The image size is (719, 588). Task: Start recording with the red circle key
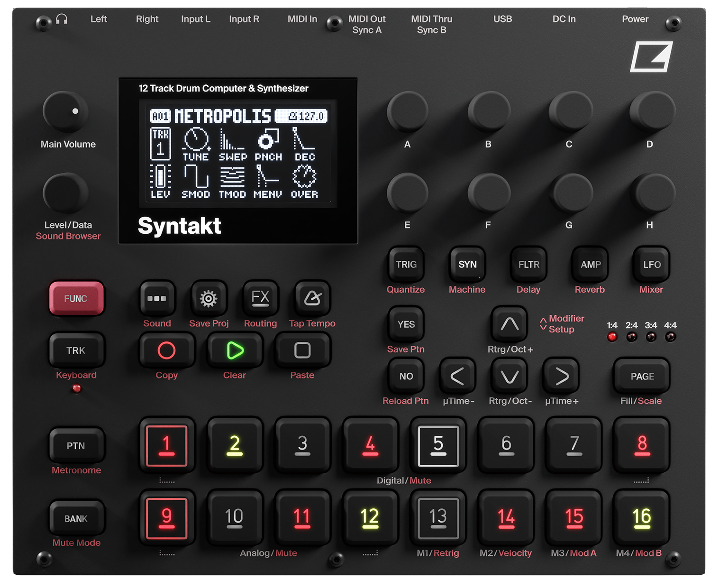click(x=166, y=350)
